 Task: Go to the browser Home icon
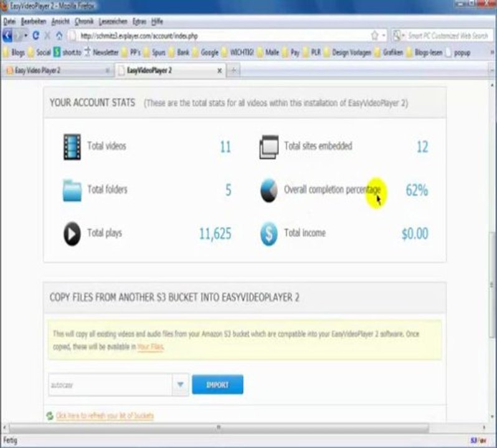(x=59, y=35)
